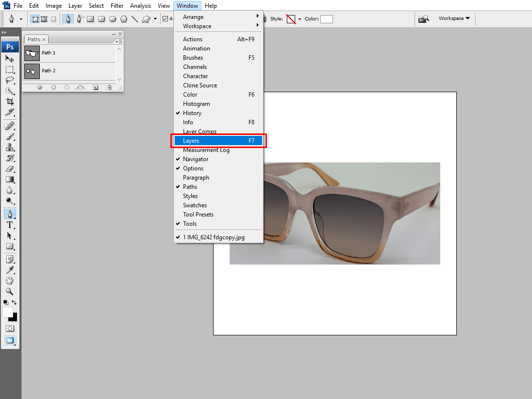Open the Workspace dropdown

pyautogui.click(x=453, y=18)
